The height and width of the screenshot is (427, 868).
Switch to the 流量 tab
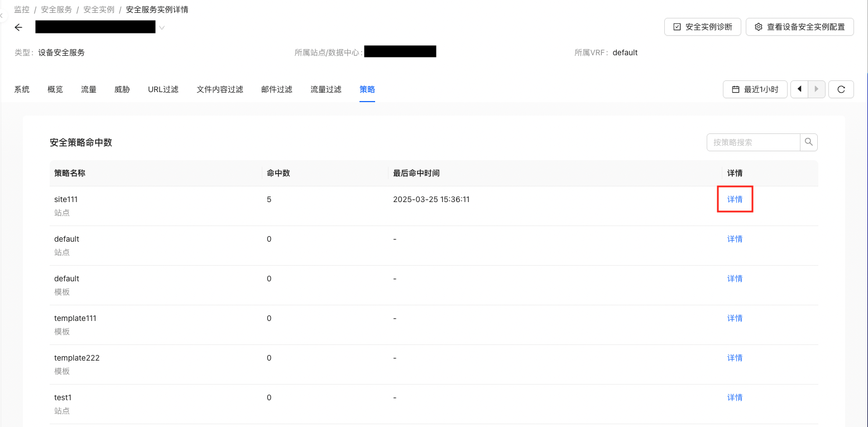click(x=89, y=89)
